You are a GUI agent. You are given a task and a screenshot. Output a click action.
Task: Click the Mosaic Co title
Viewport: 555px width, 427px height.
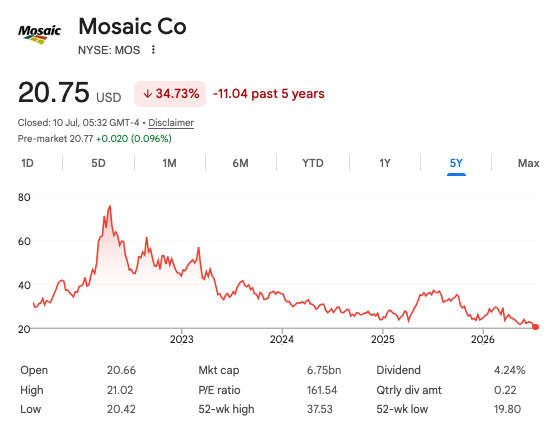click(132, 27)
